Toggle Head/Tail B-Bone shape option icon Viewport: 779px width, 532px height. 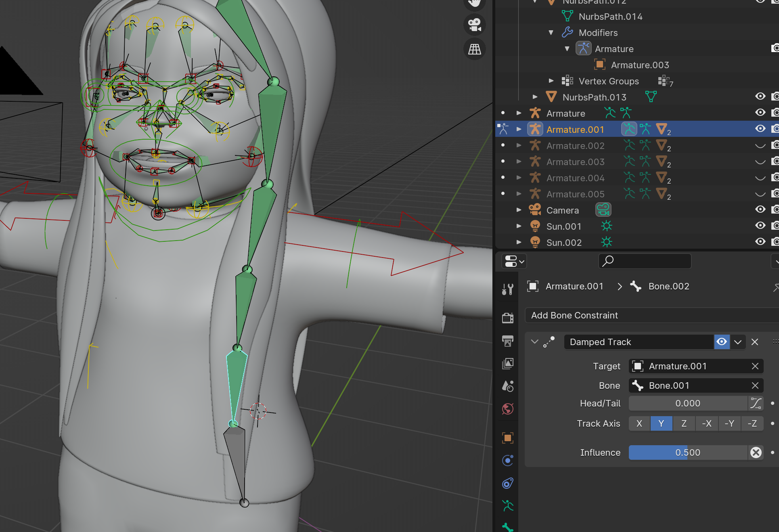756,403
